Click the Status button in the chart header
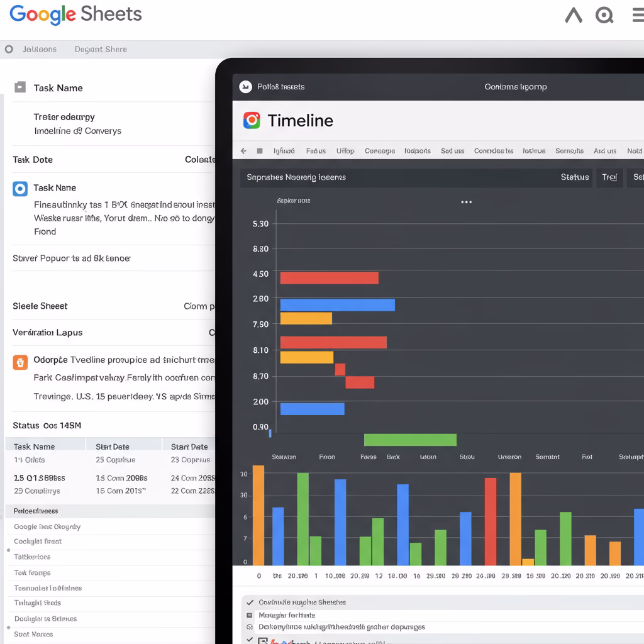 (x=575, y=177)
